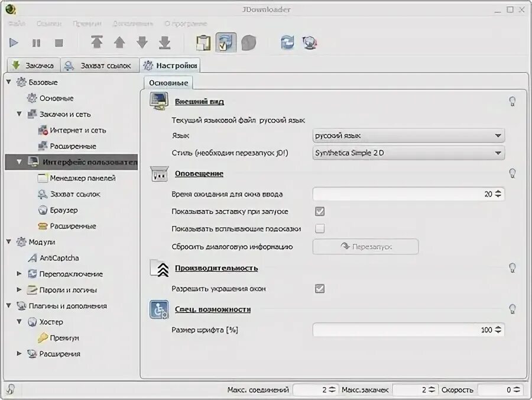Click the JDownloader logo in the title bar
Image resolution: width=532 pixels, height=400 pixels.
10,9
